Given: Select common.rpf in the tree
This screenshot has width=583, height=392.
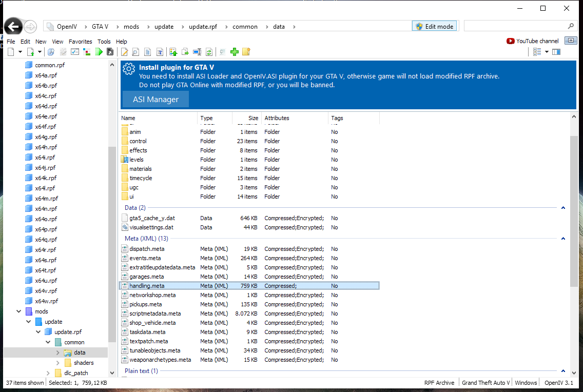Looking at the screenshot, I should tap(50, 65).
